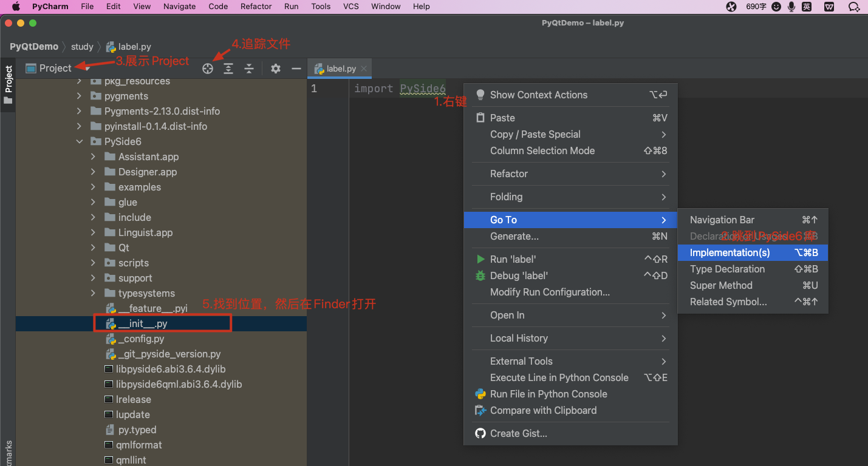Screen dimensions: 868x466
Task: Open the VCS menu
Action: [350, 7]
